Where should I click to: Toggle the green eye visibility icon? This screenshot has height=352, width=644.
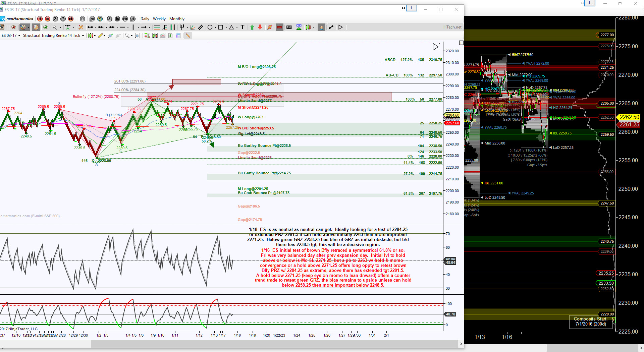pos(46,27)
